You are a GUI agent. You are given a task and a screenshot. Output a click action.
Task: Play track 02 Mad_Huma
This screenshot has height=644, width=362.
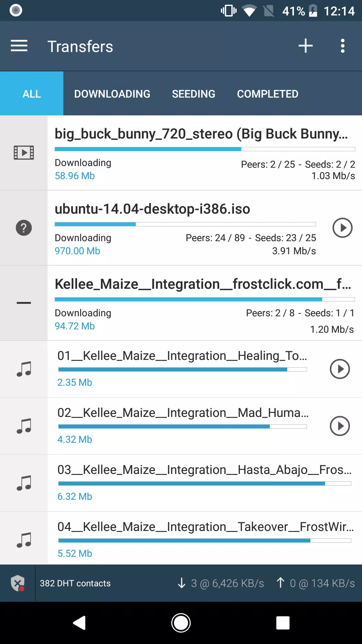coord(340,426)
